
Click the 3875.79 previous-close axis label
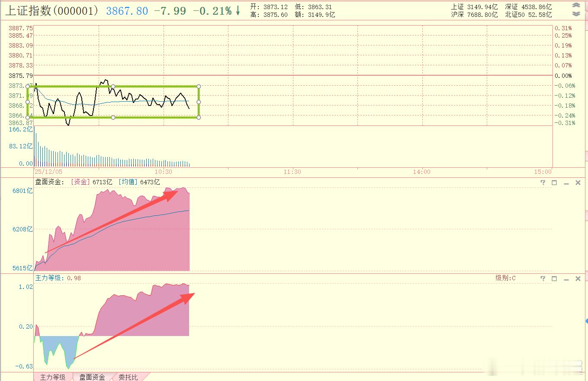pos(21,76)
